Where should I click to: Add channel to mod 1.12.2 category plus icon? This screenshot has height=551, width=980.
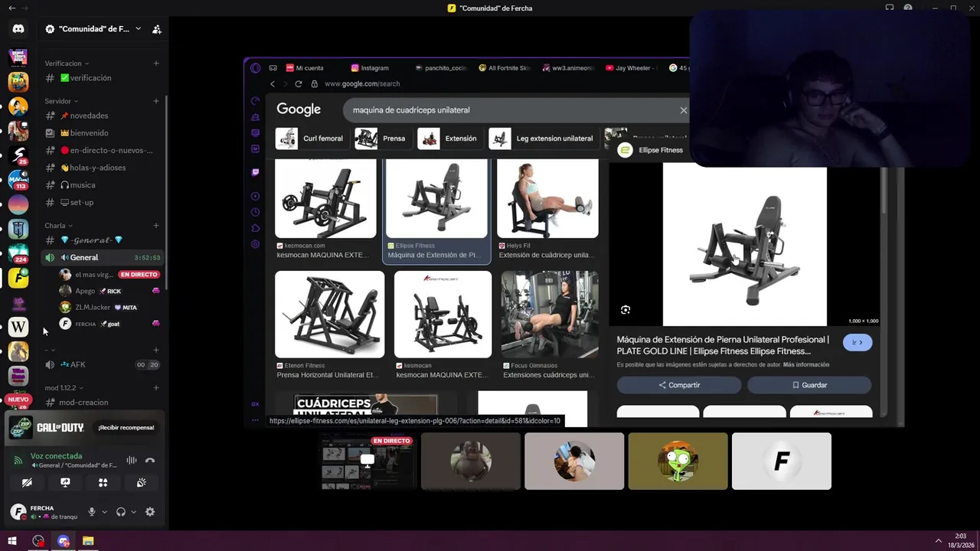(x=156, y=388)
